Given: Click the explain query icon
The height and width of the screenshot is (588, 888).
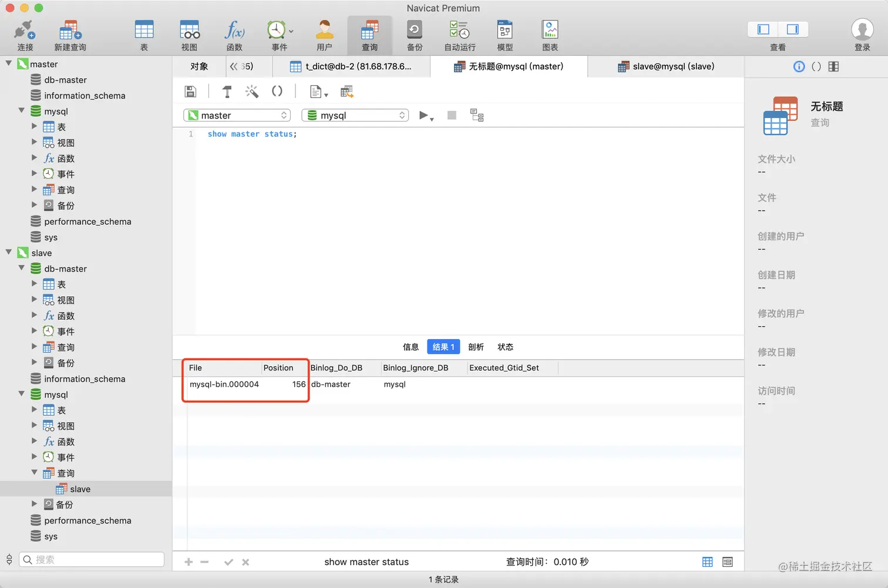Looking at the screenshot, I should 477,116.
